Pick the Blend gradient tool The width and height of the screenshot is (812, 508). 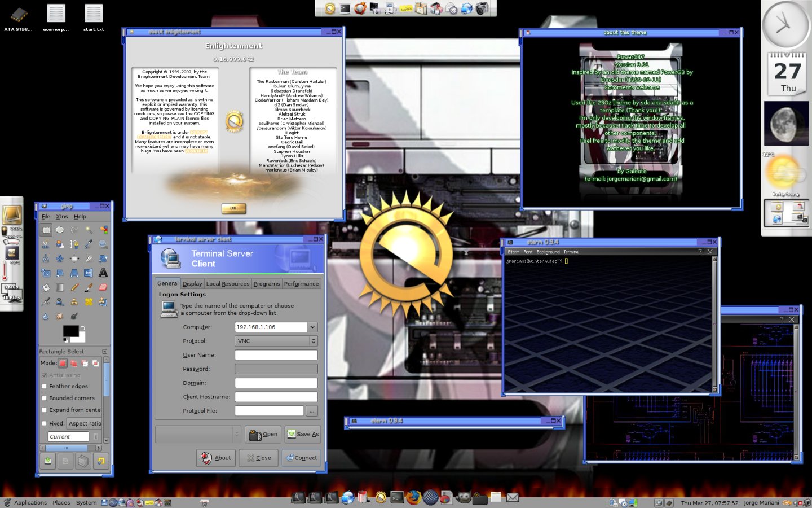click(x=60, y=287)
